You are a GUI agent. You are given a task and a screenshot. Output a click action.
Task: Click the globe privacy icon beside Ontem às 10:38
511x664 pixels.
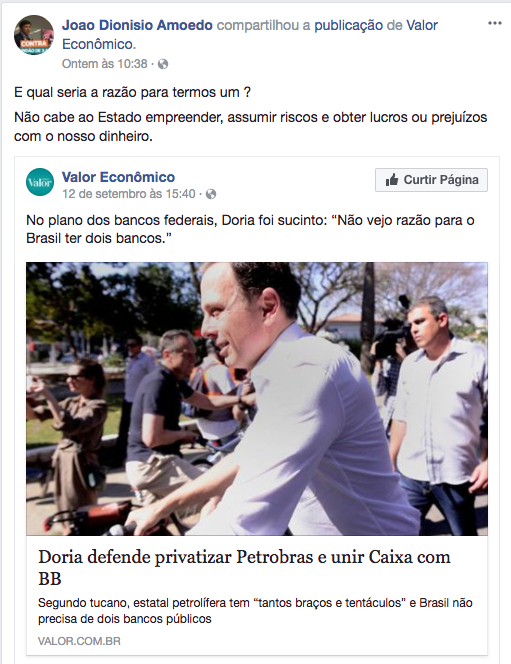163,64
